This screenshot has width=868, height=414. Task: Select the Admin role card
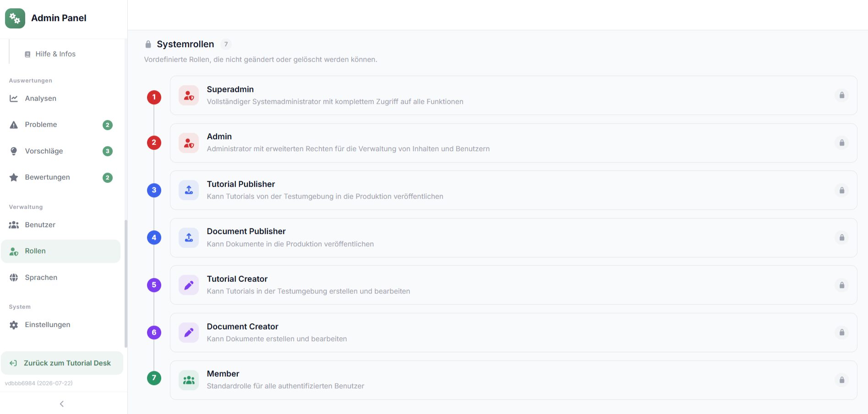coord(513,143)
